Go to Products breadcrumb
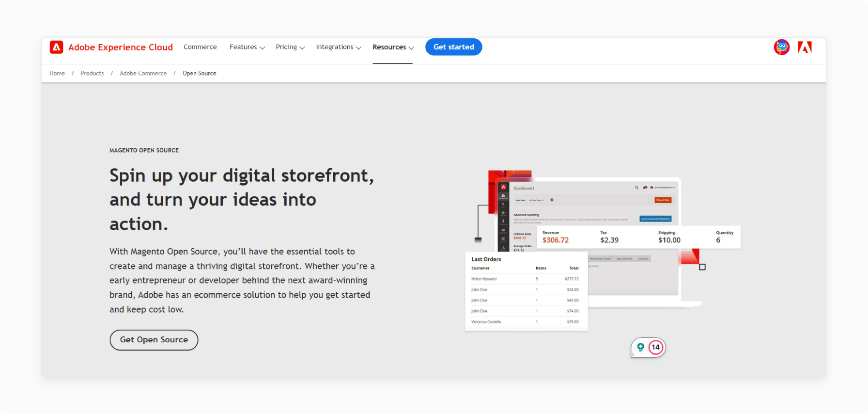 (92, 73)
